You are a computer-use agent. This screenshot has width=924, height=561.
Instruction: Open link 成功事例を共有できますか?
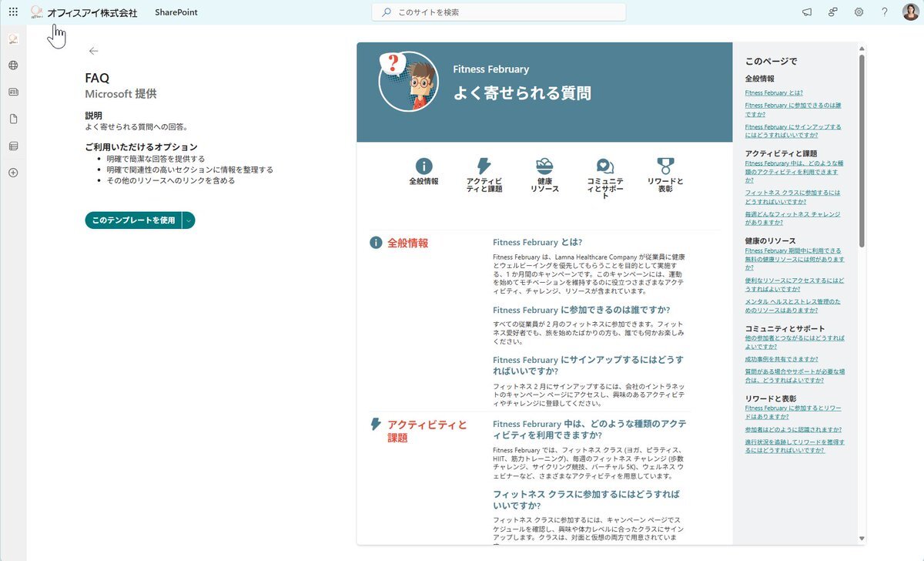tap(782, 359)
